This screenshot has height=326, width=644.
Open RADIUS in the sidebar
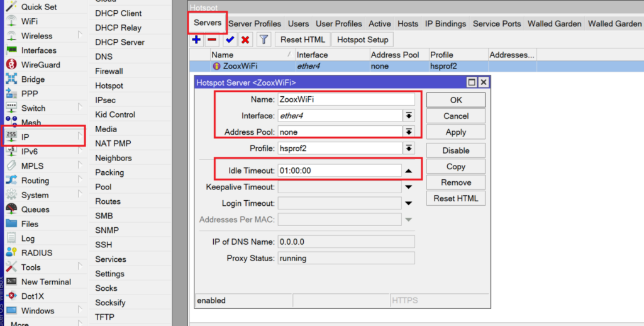tap(37, 253)
